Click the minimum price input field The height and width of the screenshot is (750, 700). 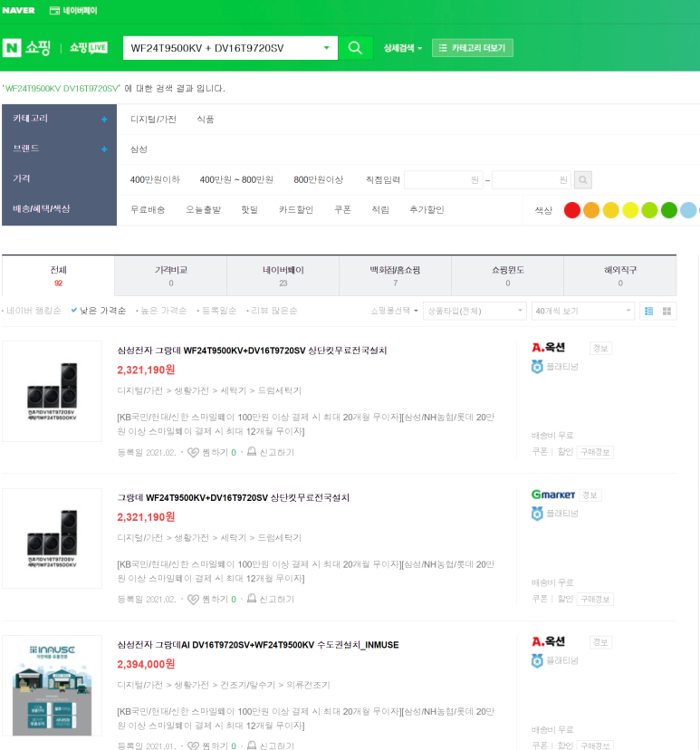coord(443,180)
